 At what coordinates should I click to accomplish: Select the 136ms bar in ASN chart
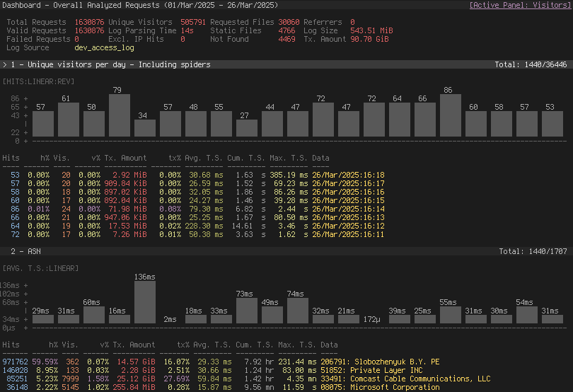(x=145, y=302)
